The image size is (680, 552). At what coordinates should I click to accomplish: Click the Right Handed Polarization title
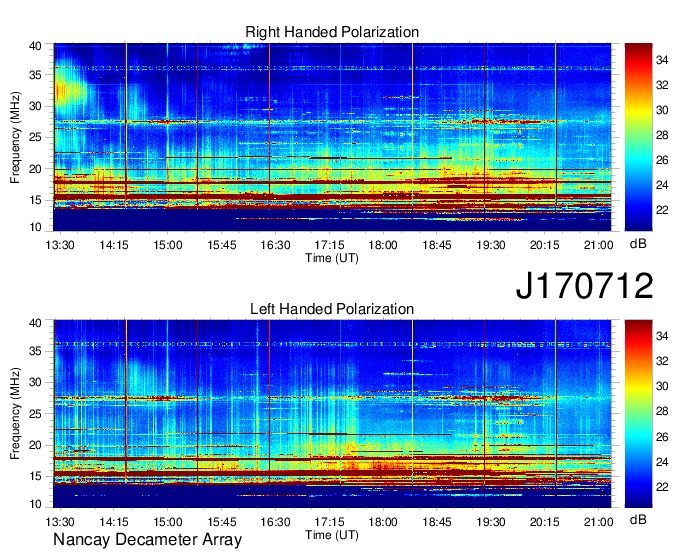click(x=332, y=32)
